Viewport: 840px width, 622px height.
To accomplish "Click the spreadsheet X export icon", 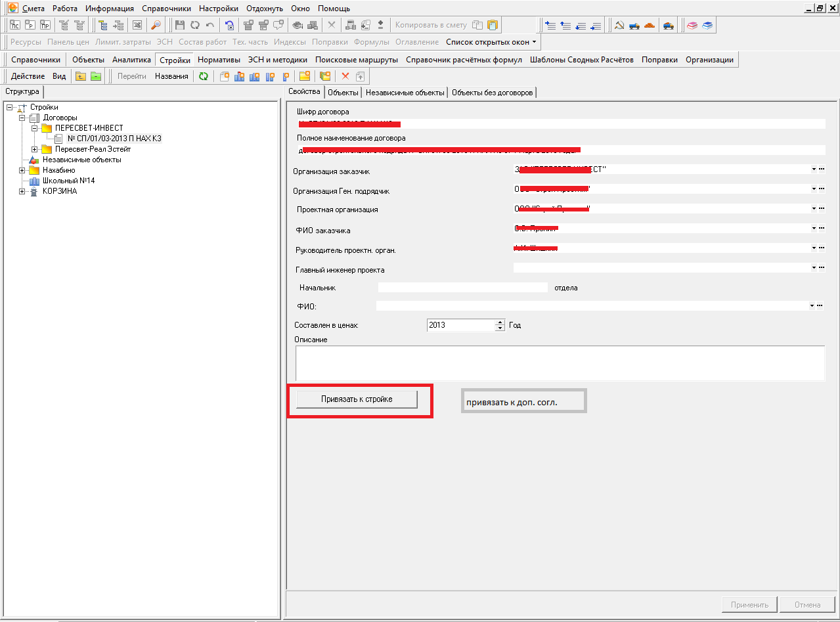I will pos(137,25).
